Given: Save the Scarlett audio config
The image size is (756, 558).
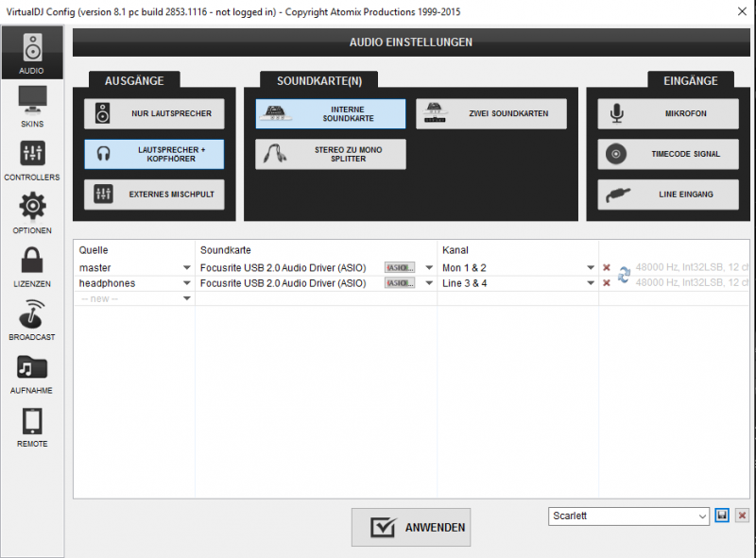Looking at the screenshot, I should pyautogui.click(x=722, y=516).
